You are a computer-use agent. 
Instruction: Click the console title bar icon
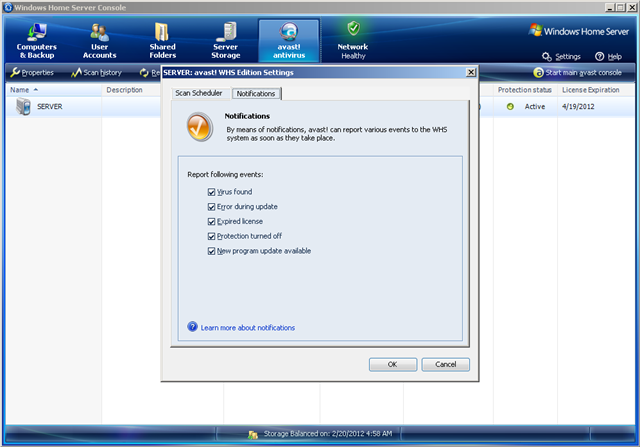[8, 7]
